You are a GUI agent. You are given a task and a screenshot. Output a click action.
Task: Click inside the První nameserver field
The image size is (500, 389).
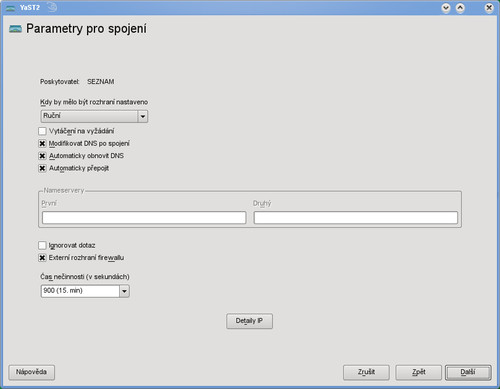click(x=144, y=218)
